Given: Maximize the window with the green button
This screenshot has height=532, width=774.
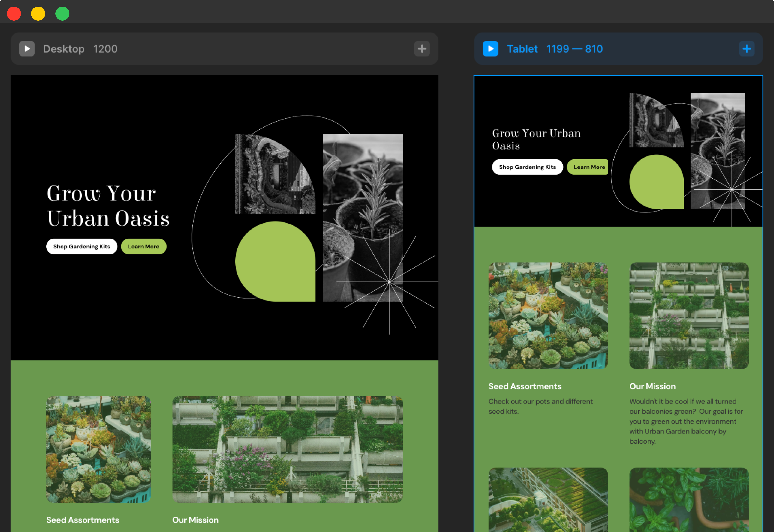Looking at the screenshot, I should (x=62, y=14).
